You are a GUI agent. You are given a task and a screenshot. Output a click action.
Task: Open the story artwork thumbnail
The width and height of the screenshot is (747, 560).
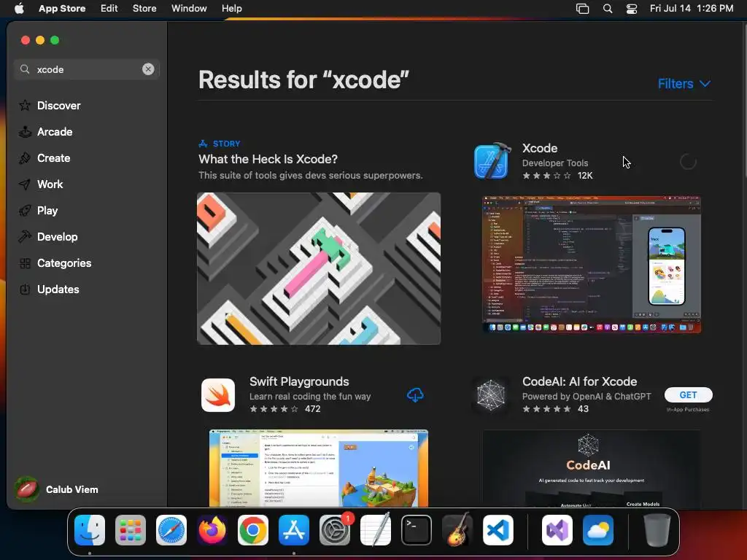(x=319, y=268)
